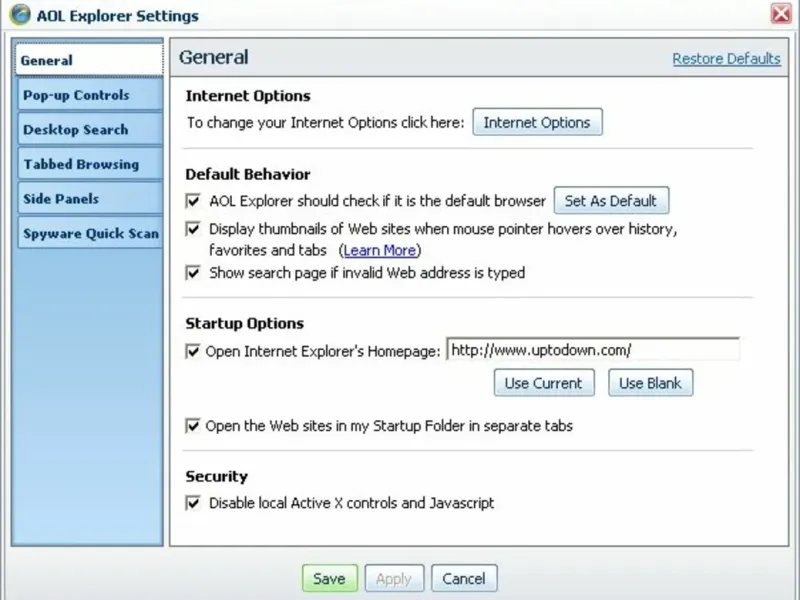The image size is (800, 600).
Task: Click the Use Current button
Action: (x=544, y=383)
